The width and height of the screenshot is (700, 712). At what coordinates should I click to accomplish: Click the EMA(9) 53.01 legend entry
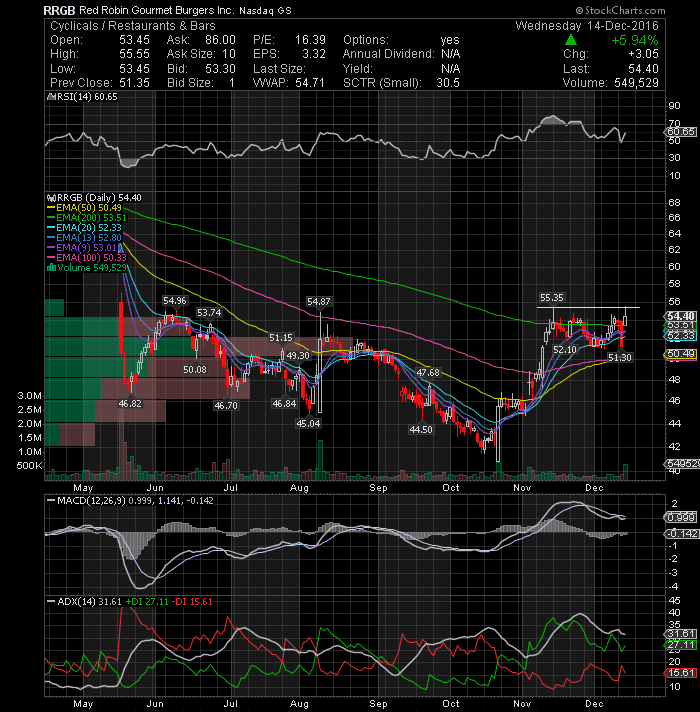(x=86, y=247)
